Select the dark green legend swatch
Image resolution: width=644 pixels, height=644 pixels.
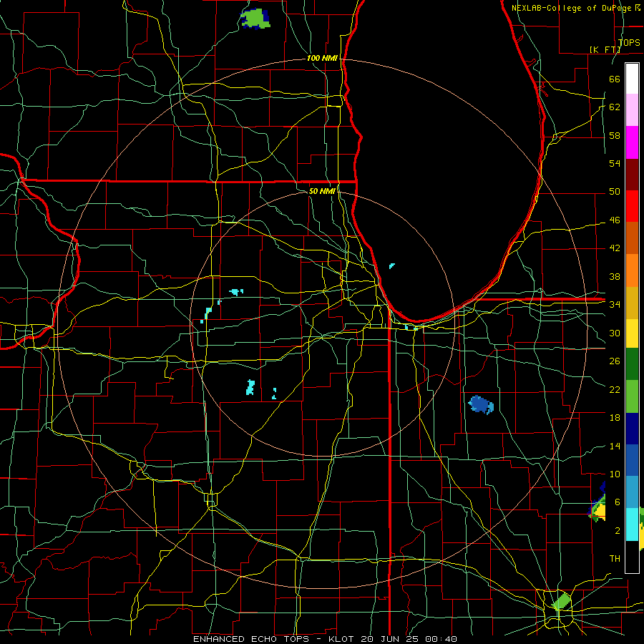pyautogui.click(x=632, y=364)
